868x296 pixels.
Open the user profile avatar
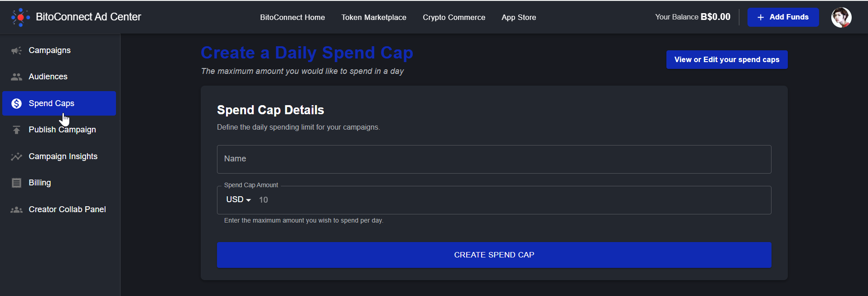(x=841, y=17)
